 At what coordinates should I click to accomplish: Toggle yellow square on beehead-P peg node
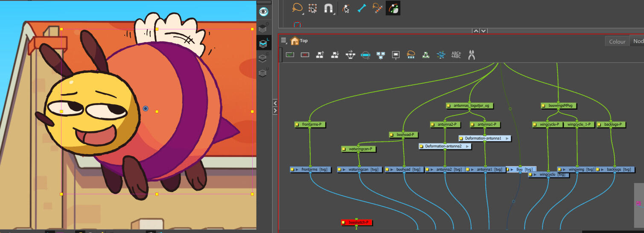393,135
